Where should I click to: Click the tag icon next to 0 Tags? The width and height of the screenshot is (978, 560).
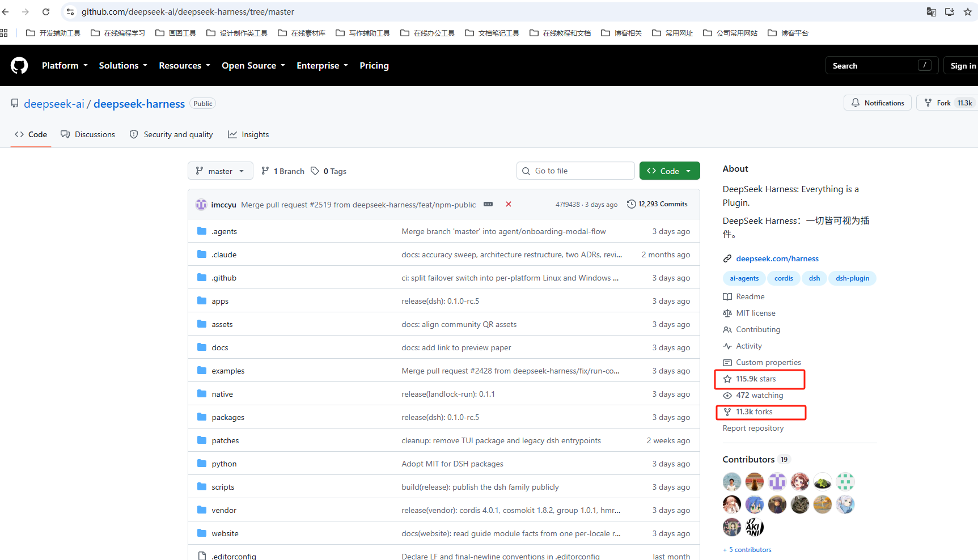(315, 171)
